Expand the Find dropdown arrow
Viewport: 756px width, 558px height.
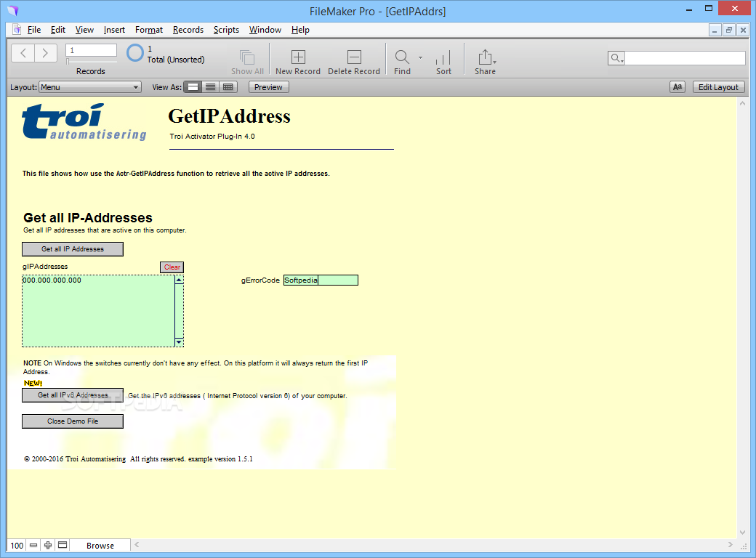coord(420,57)
